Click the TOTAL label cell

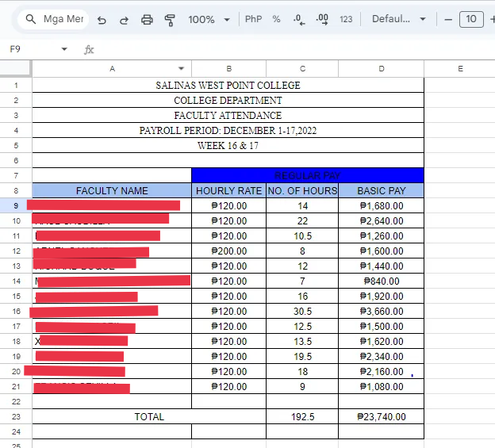pos(149,416)
